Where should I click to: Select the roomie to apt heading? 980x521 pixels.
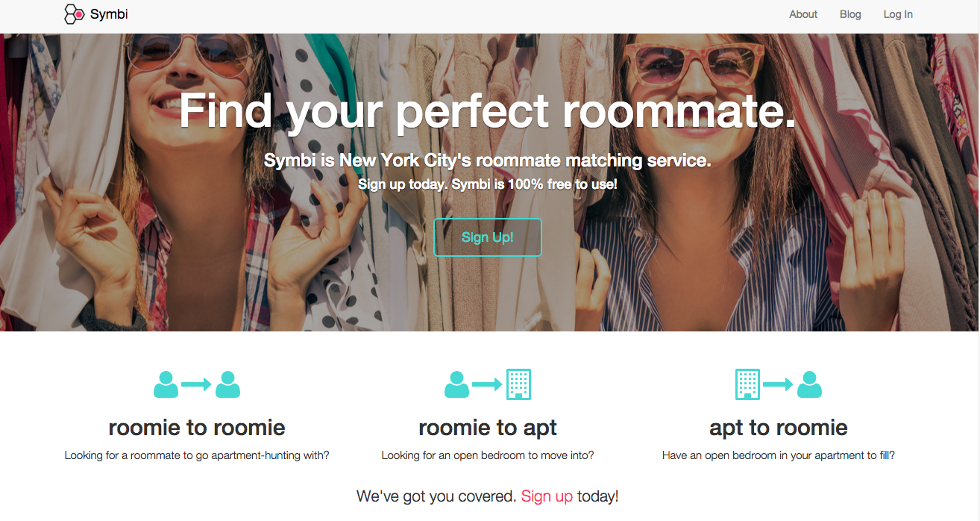point(488,428)
